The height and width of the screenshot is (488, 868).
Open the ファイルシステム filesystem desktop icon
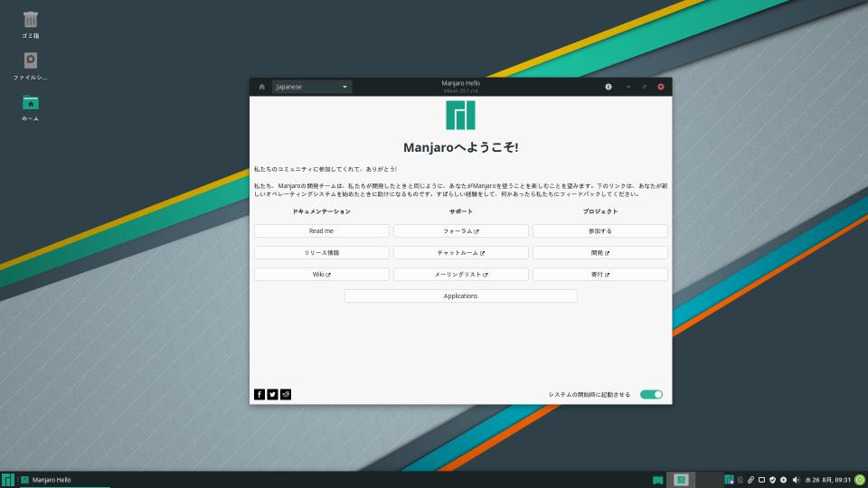pos(31,66)
